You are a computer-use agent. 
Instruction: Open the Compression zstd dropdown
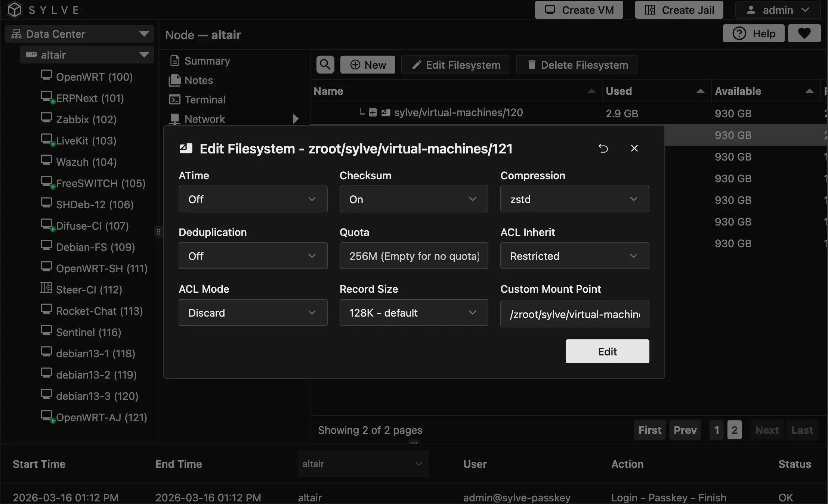tap(574, 199)
